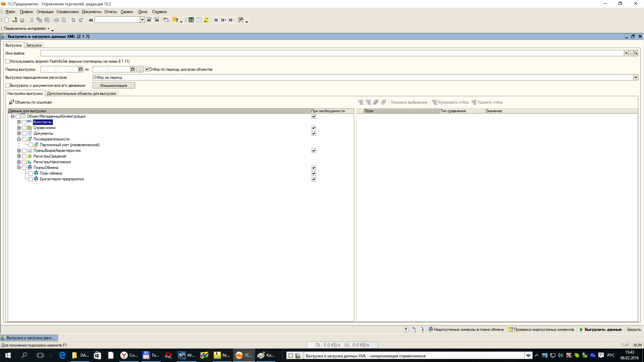Open the 1C help question icon
Screen dimensions: 644x362
(175, 20)
